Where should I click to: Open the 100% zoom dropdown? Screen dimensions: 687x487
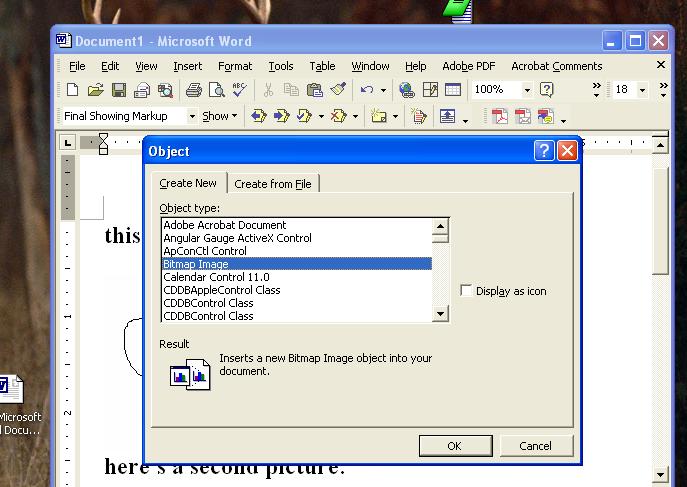pos(527,90)
